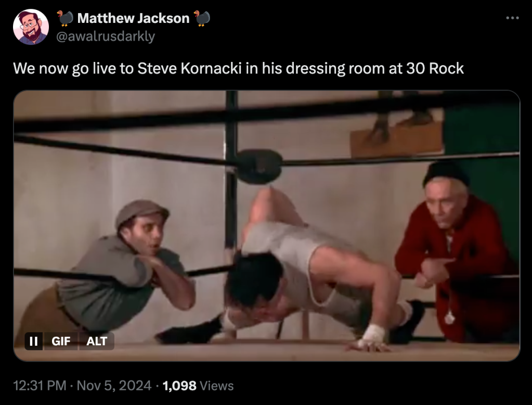
Task: Click the turkey emoji before the name
Action: pos(65,18)
